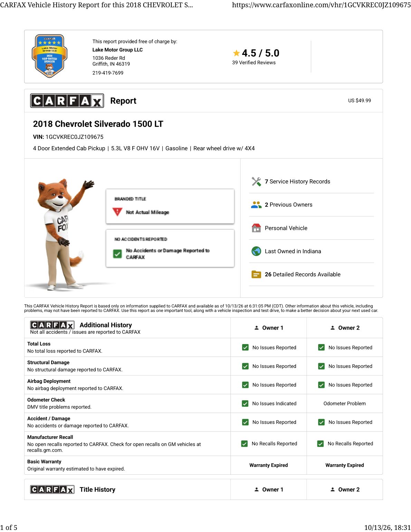411x532 pixels.
Task: Click Airbag Deployment check mark for Owner 2
Action: click(321, 385)
